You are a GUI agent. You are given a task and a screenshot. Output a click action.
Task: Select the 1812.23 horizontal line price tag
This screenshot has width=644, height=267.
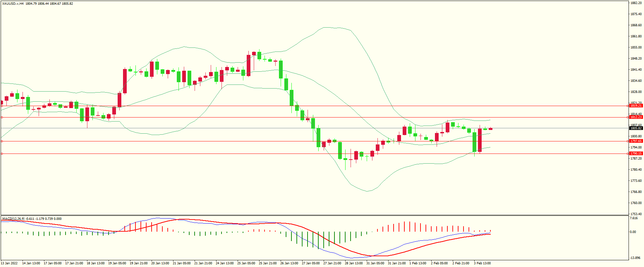pyautogui.click(x=636, y=117)
